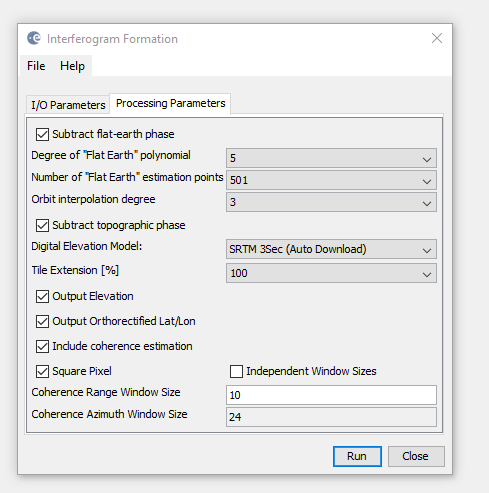Click the Coherence Range Window Size field
Image resolution: width=489 pixels, height=493 pixels.
[331, 395]
